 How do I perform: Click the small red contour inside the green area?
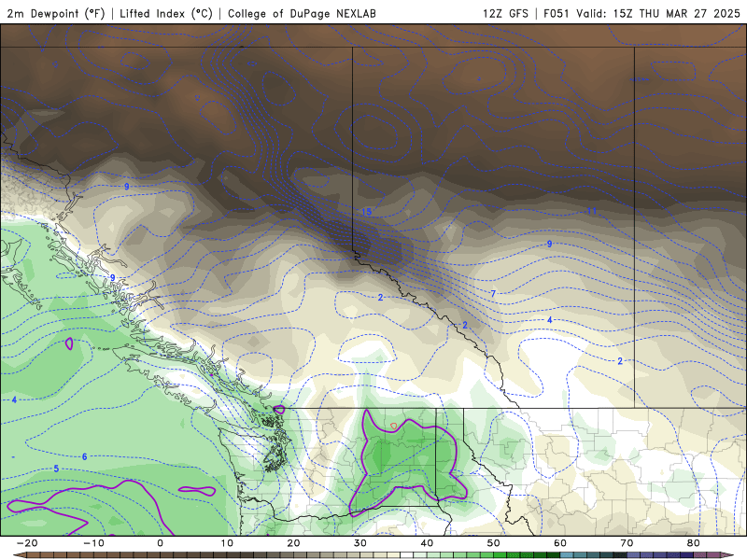tap(393, 426)
